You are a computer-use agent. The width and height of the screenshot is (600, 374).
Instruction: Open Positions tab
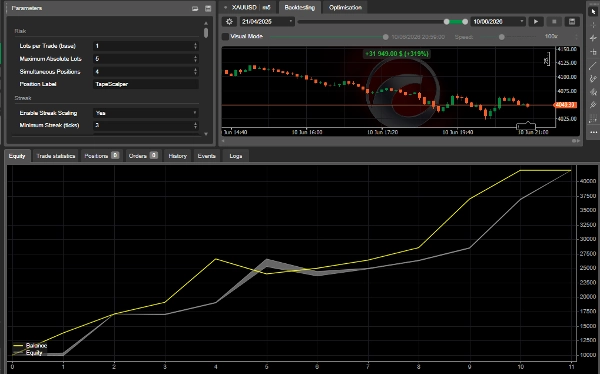pyautogui.click(x=101, y=156)
